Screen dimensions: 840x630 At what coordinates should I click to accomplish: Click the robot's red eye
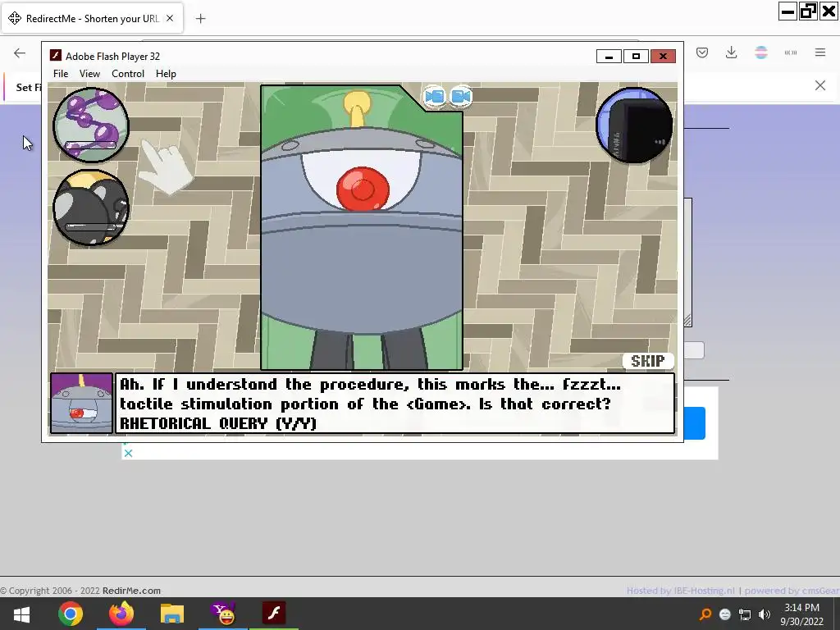coord(363,189)
